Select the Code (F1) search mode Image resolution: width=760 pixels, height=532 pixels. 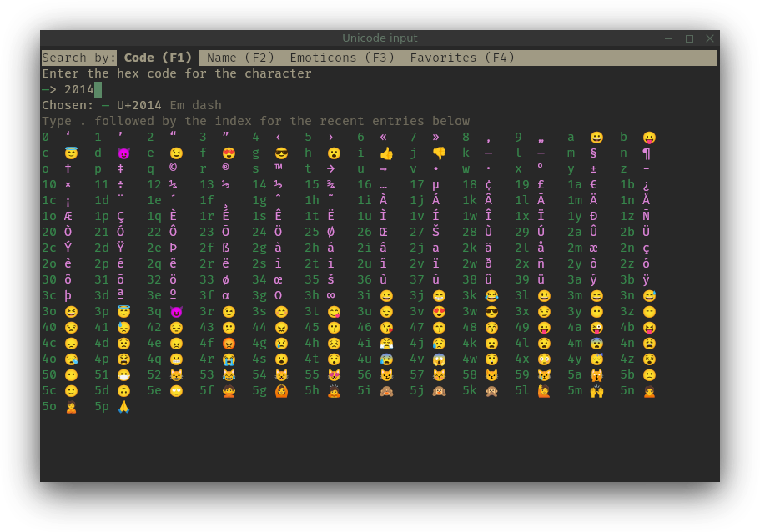coord(158,58)
